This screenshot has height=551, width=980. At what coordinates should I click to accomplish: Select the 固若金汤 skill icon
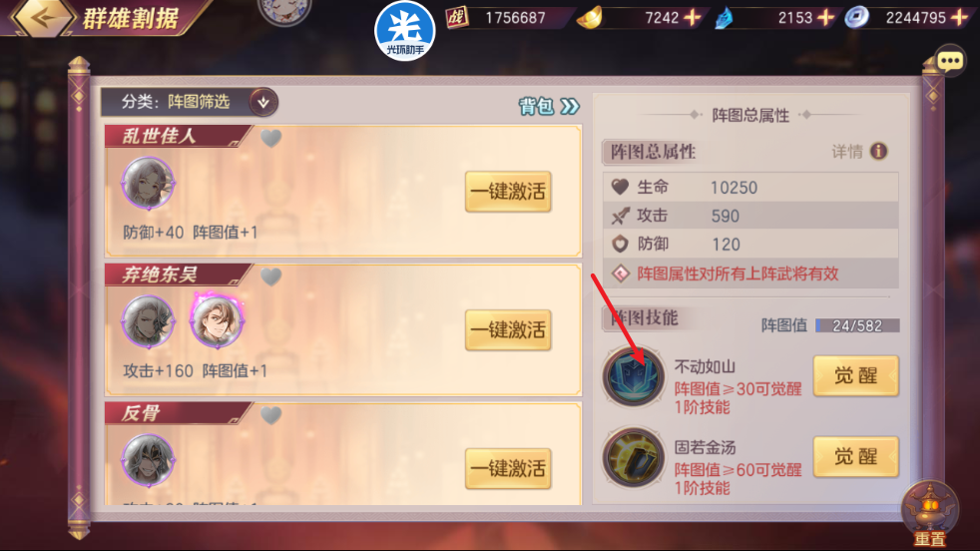click(633, 458)
